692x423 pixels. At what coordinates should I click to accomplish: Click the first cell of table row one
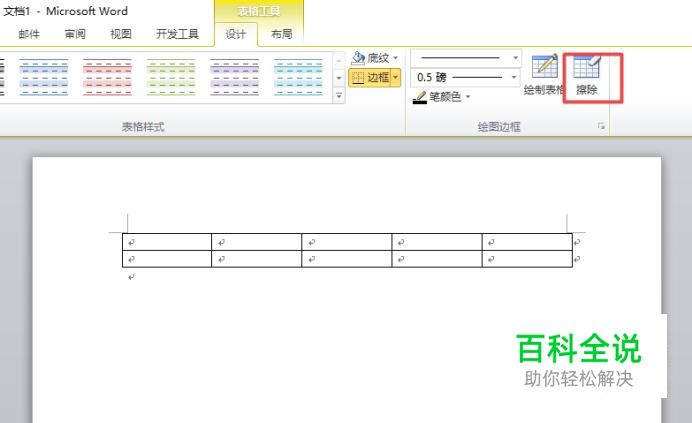coord(167,242)
